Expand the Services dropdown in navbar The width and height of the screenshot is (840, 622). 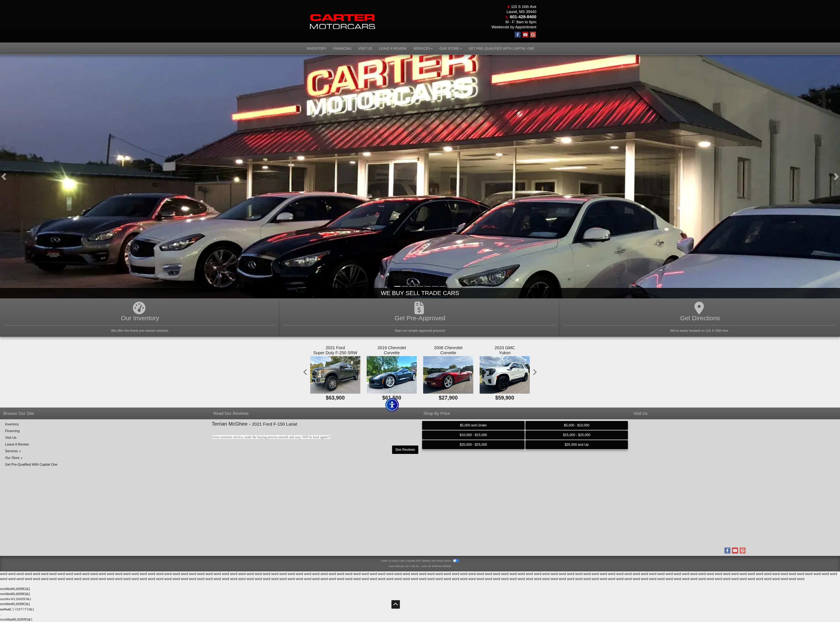coord(423,48)
